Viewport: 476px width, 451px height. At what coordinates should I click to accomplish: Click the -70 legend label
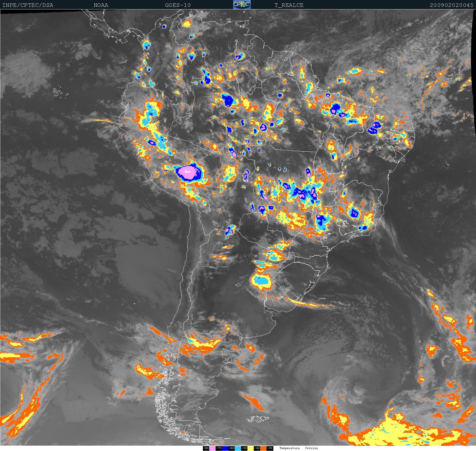(x=219, y=448)
